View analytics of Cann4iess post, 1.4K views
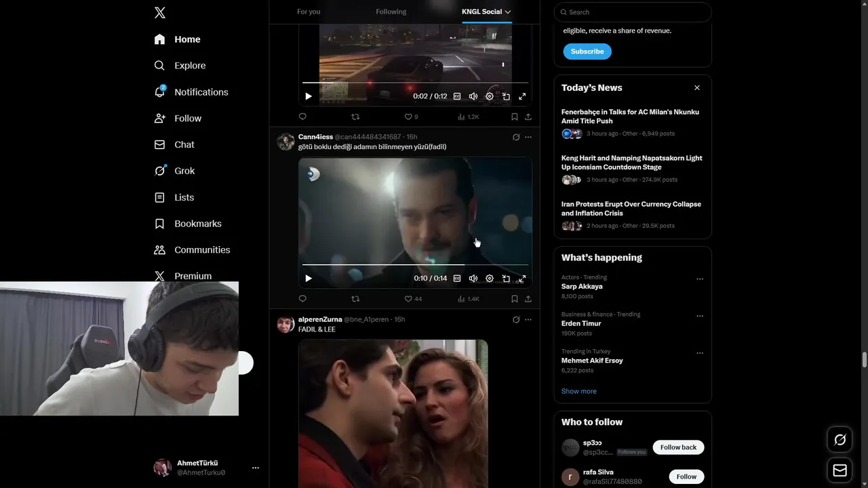Screen dimensions: 868x488 tap(469, 299)
